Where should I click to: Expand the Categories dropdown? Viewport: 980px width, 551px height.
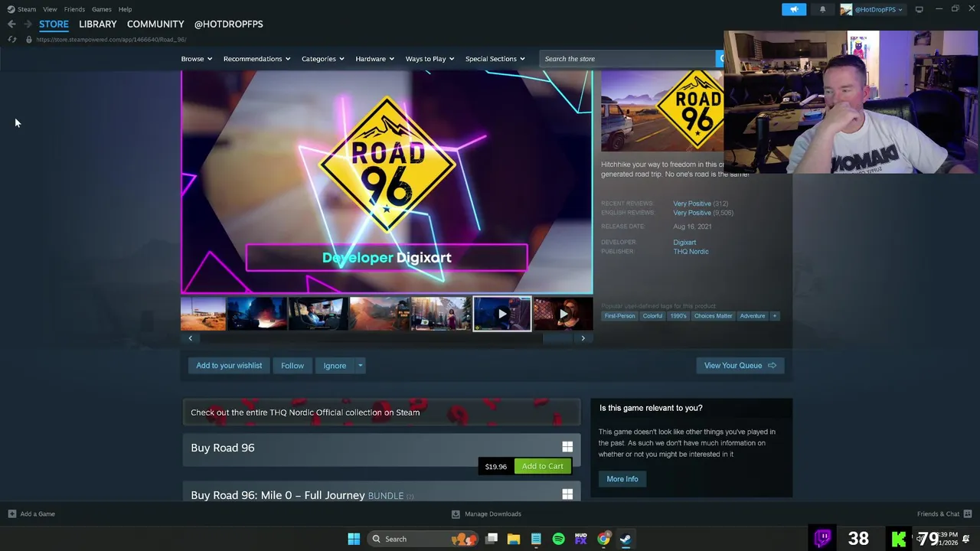pos(322,59)
